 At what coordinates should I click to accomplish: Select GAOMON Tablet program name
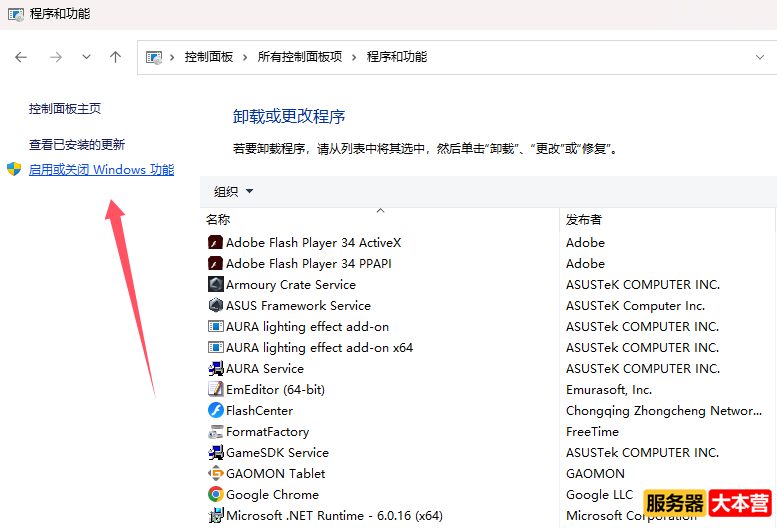276,474
